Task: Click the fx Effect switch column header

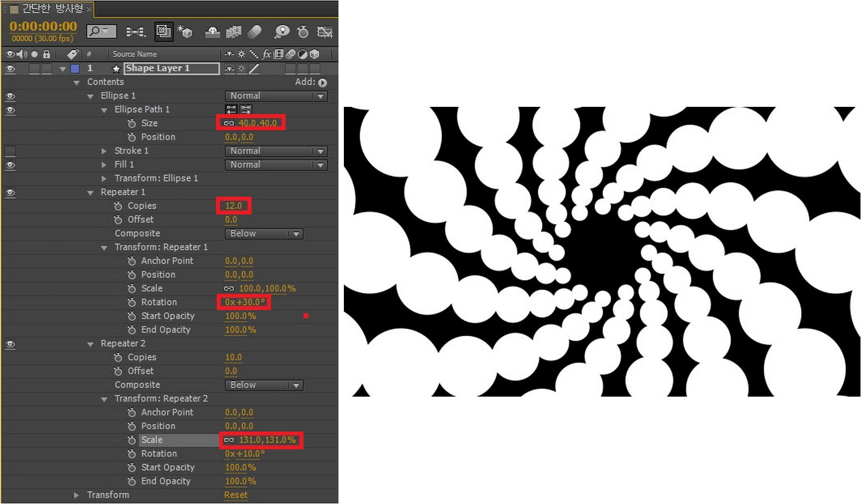Action: 267,54
